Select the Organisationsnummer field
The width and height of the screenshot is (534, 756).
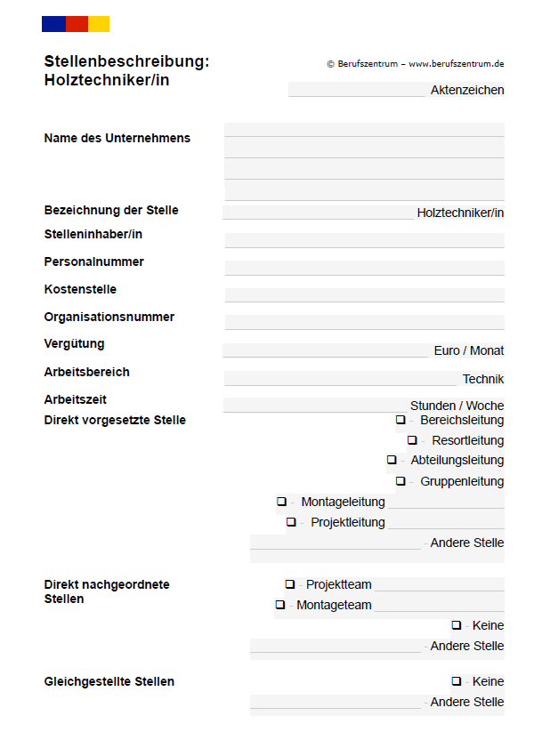pyautogui.click(x=365, y=323)
